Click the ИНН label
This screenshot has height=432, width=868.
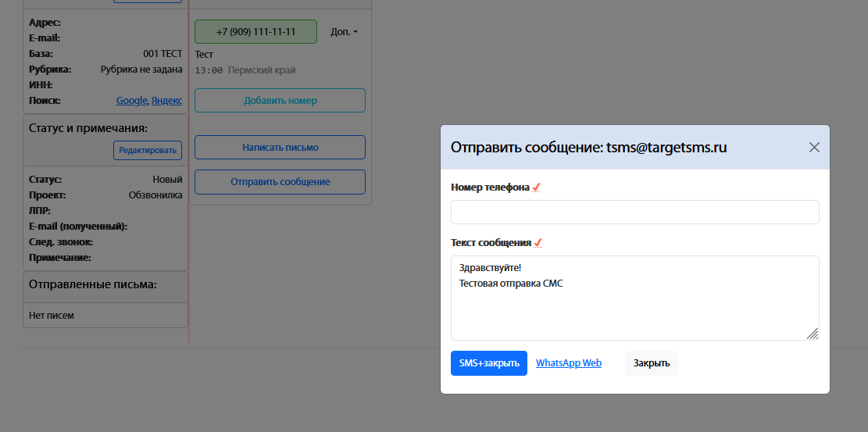tap(41, 84)
